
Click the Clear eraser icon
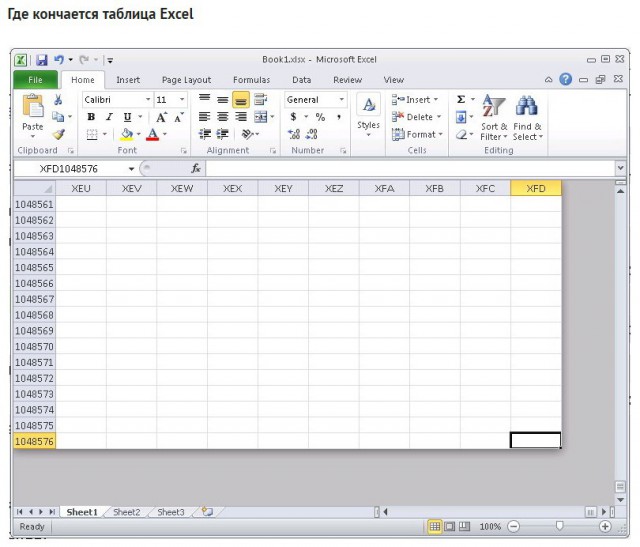[x=461, y=134]
